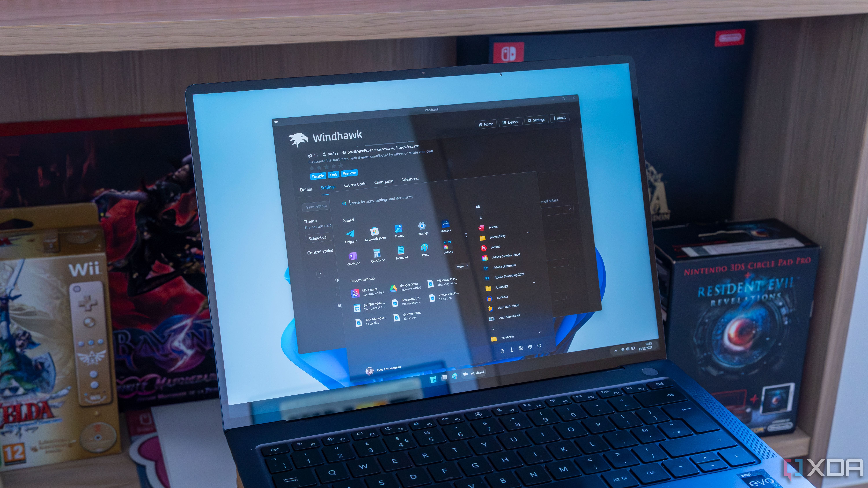The height and width of the screenshot is (488, 868).
Task: Expand the More pinned apps in Start Menu
Action: pyautogui.click(x=462, y=266)
